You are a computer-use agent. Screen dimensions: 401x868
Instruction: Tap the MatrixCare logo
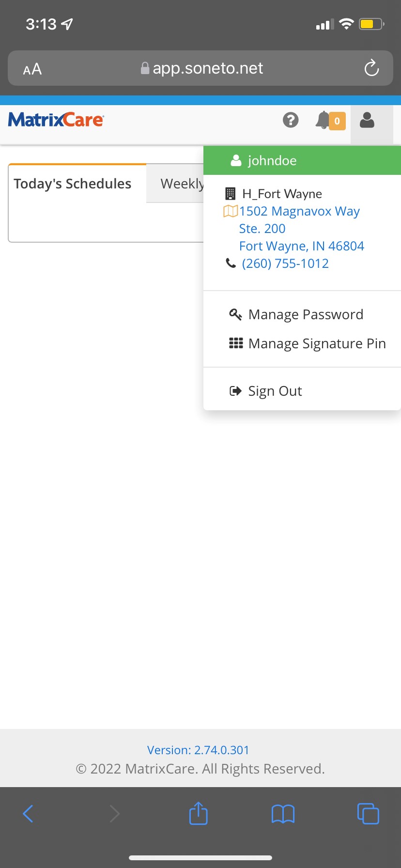point(56,120)
